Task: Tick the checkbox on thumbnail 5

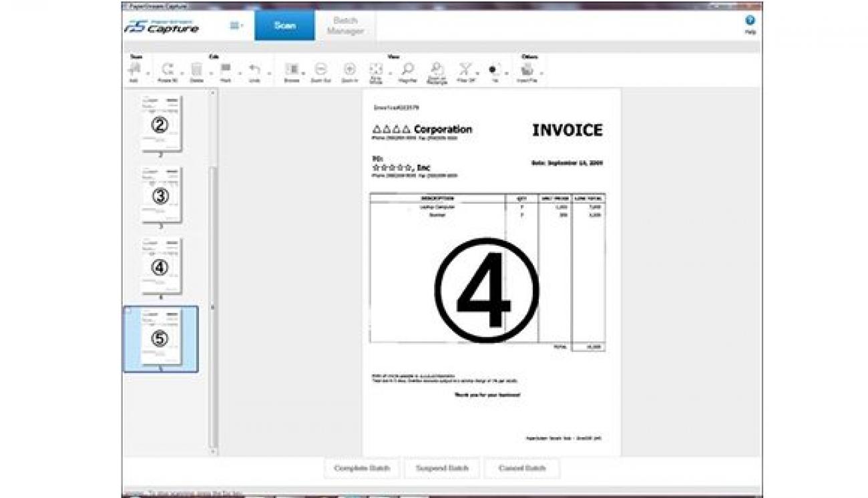Action: [128, 311]
